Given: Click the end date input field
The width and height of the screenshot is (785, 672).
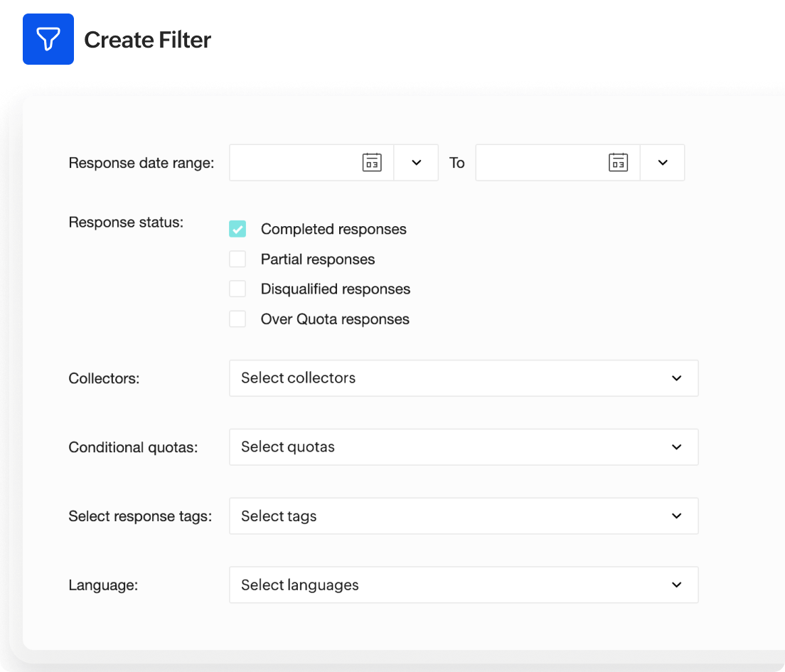Looking at the screenshot, I should 548,162.
